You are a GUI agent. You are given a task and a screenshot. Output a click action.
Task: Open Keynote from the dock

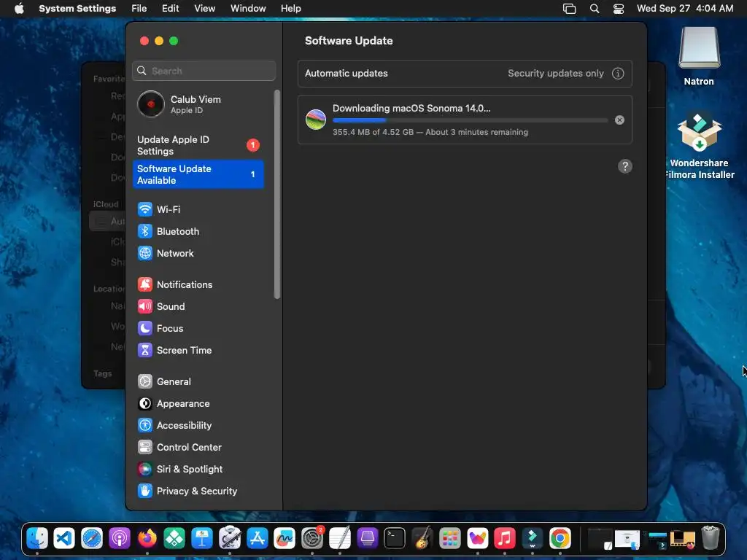click(x=202, y=539)
